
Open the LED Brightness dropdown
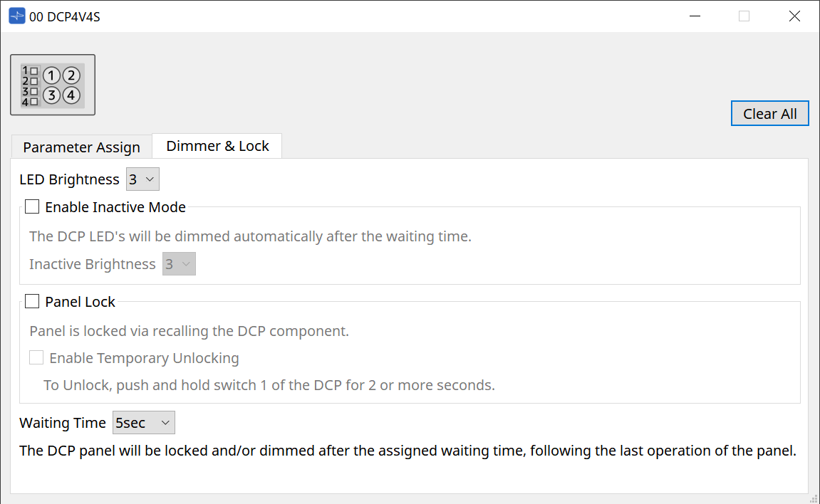click(142, 179)
